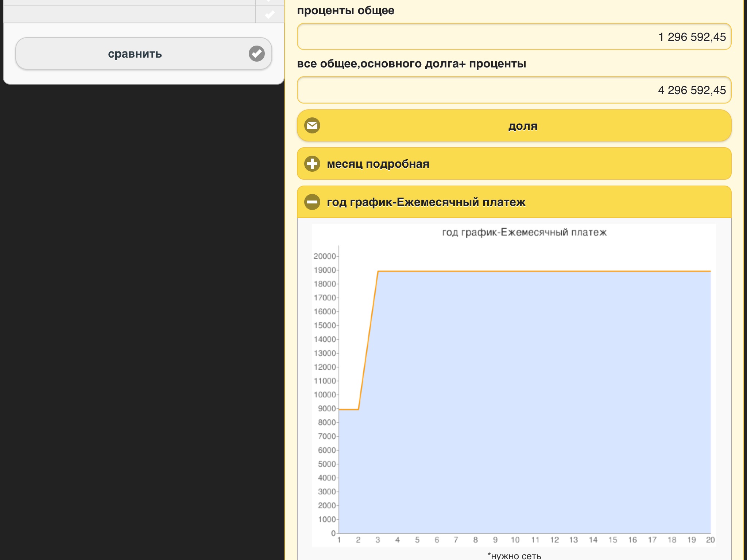
Task: Click the проценты общее field showing 1 296 592,45
Action: pyautogui.click(x=514, y=37)
